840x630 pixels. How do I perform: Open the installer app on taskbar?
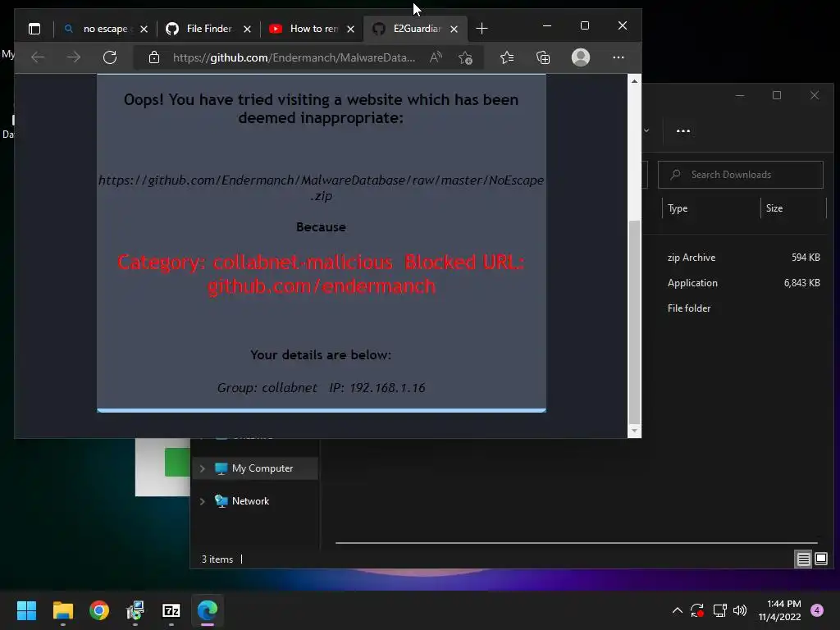click(135, 610)
